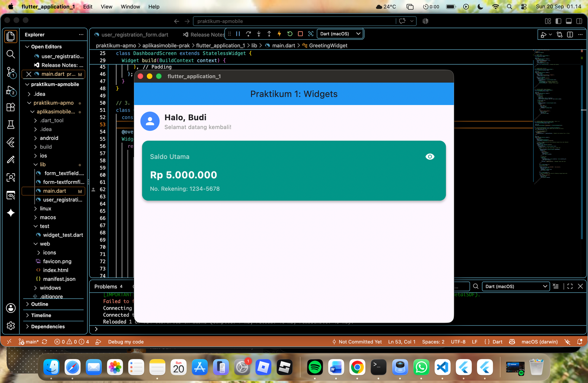Viewport: 588px width, 383px height.
Task: Pause the debug session
Action: pos(238,34)
